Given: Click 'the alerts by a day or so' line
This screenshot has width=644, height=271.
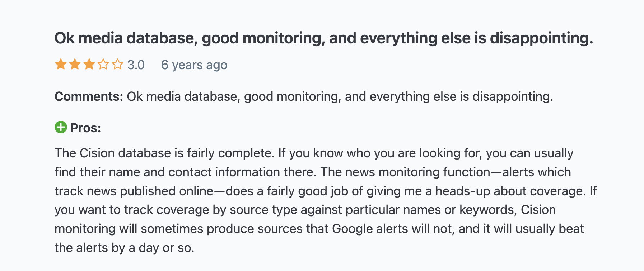Looking at the screenshot, I should [x=124, y=248].
